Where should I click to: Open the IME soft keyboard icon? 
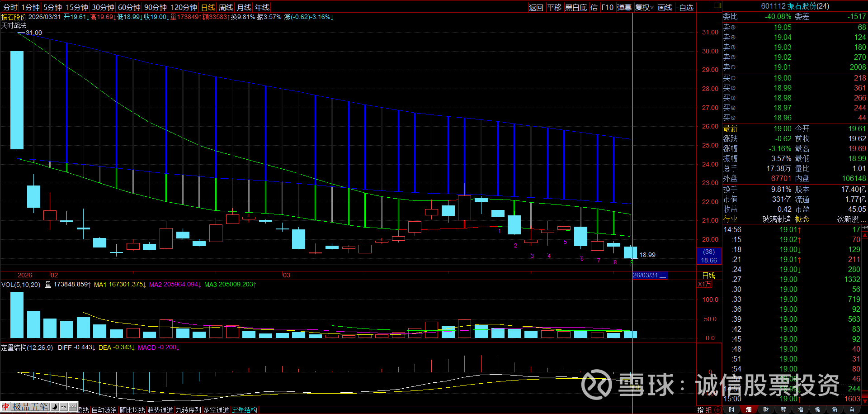[x=72, y=407]
